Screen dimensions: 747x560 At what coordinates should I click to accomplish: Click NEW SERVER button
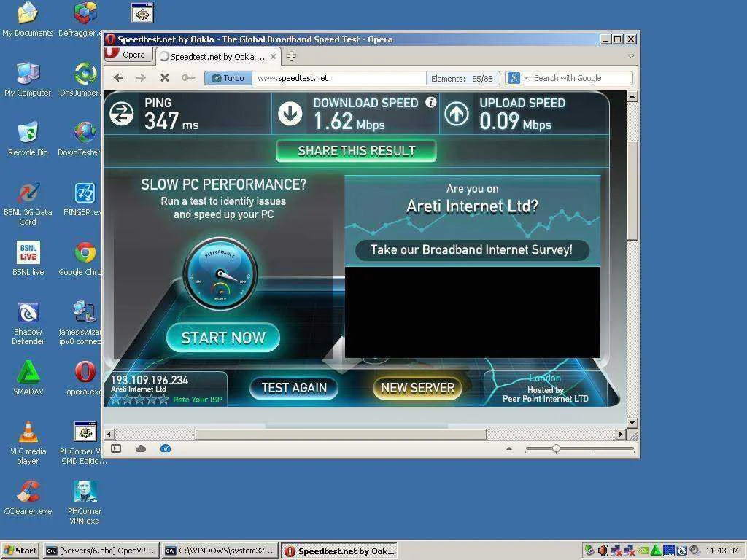(x=418, y=388)
